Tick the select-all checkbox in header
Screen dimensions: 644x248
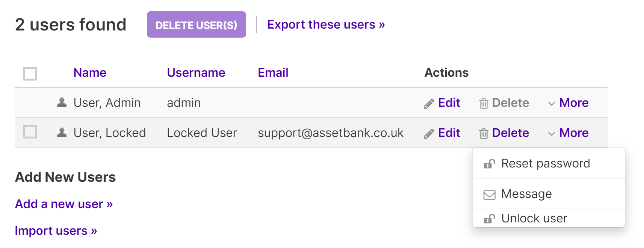click(30, 74)
